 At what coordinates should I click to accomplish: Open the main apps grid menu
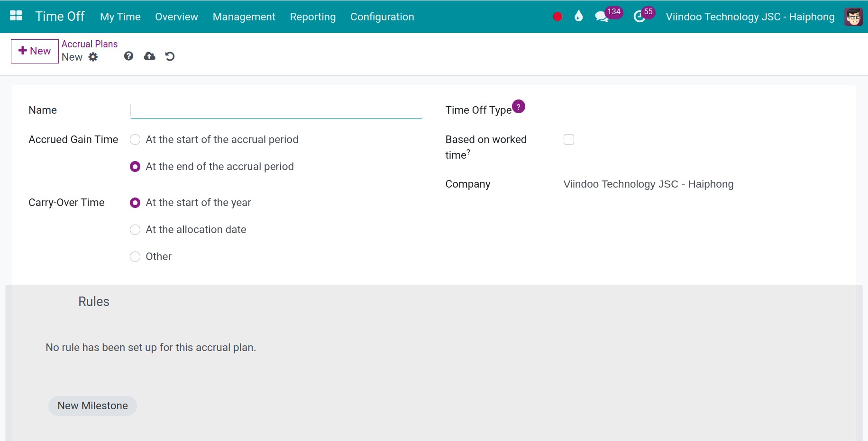(x=16, y=16)
